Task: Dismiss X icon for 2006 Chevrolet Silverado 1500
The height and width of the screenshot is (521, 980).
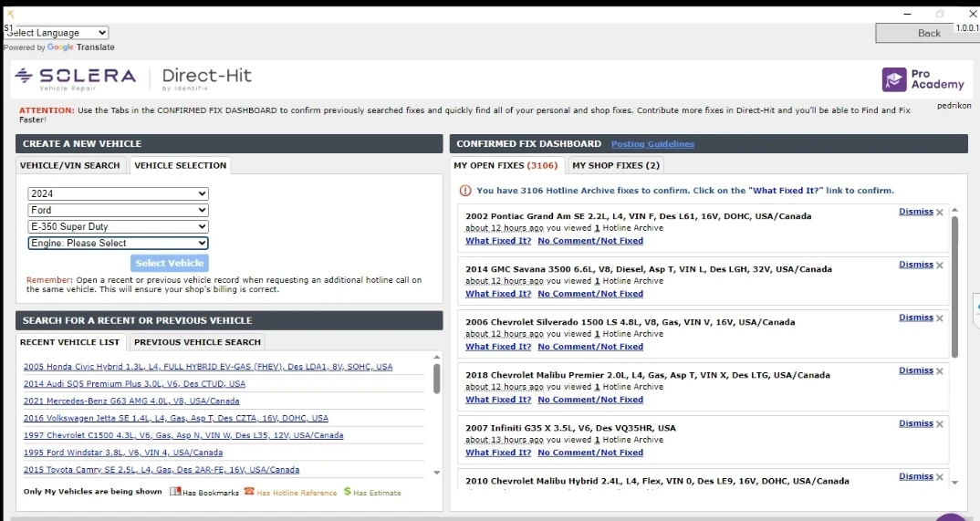Action: (x=939, y=318)
